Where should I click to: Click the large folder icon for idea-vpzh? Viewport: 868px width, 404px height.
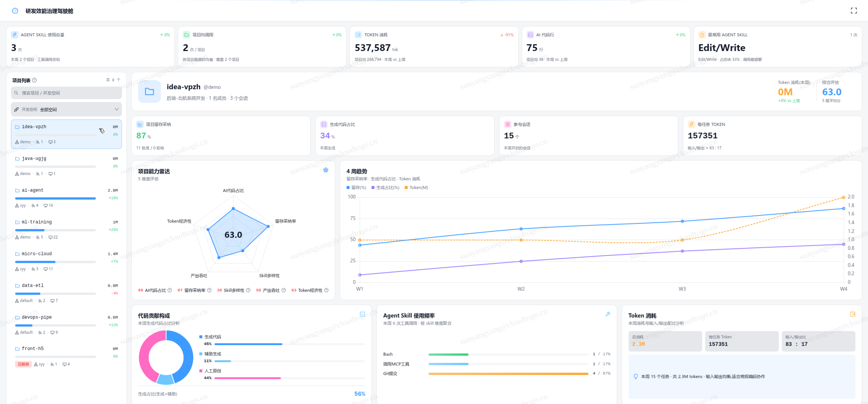tap(150, 91)
